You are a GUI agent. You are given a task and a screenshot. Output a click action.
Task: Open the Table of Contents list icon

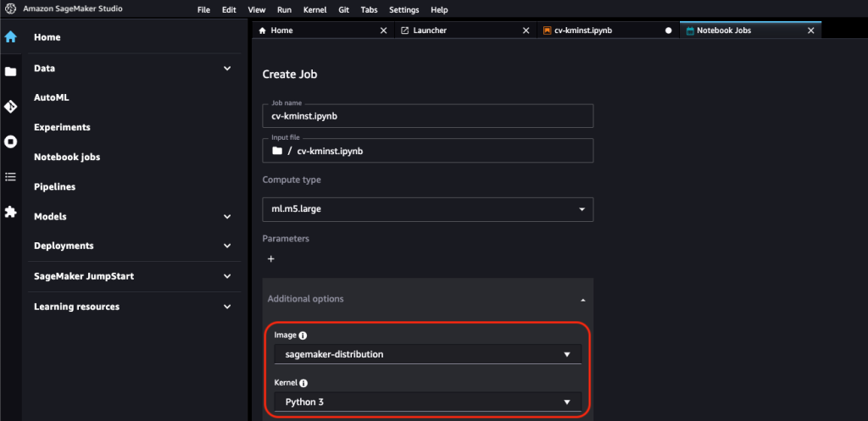pos(10,177)
